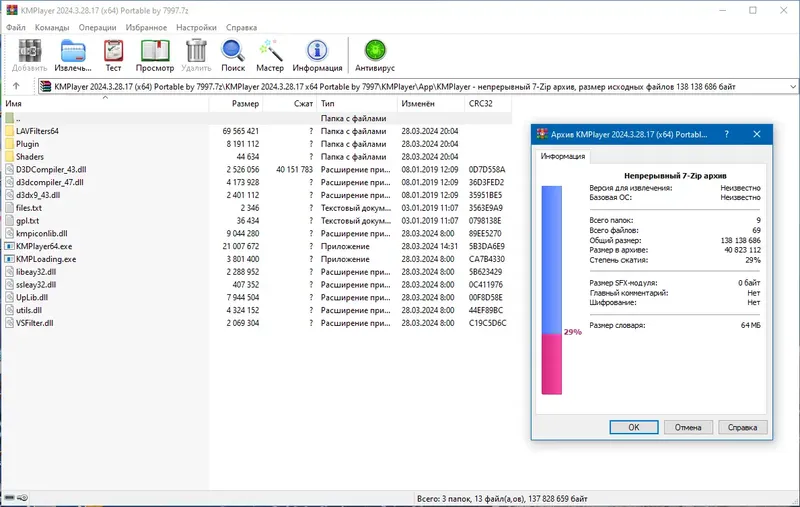The image size is (800, 507).
Task: Confirm dialog with OK button
Action: click(x=634, y=427)
